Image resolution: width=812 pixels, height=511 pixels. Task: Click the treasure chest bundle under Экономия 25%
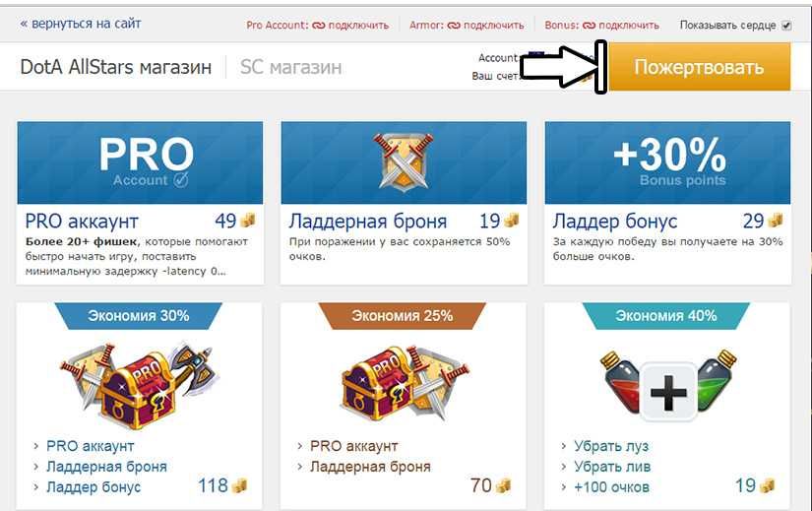point(404,386)
